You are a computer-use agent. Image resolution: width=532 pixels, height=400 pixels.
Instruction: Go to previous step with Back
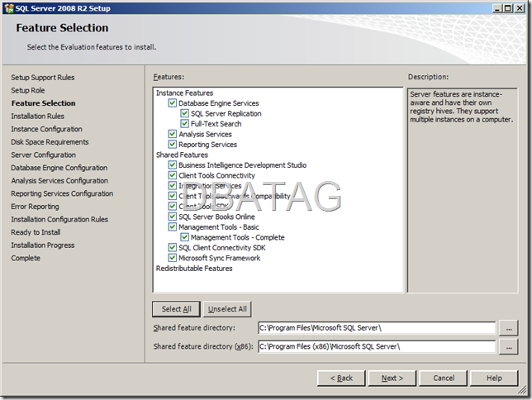(x=341, y=378)
